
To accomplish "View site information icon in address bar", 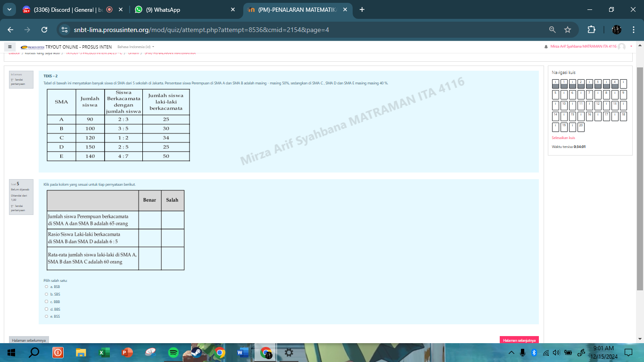I will (x=65, y=30).
